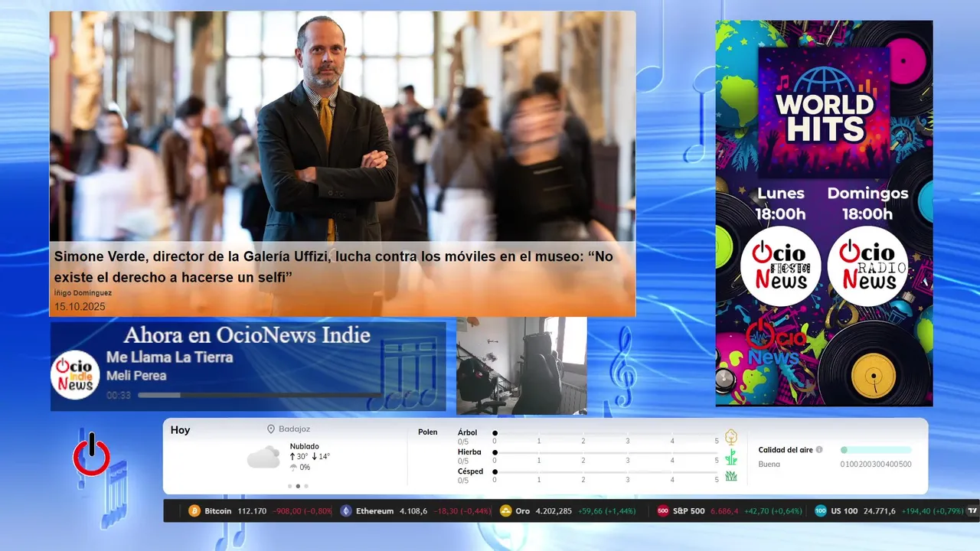Click Oro change +59,66 (+1,44%)
Image resolution: width=980 pixels, height=551 pixels.
click(606, 511)
